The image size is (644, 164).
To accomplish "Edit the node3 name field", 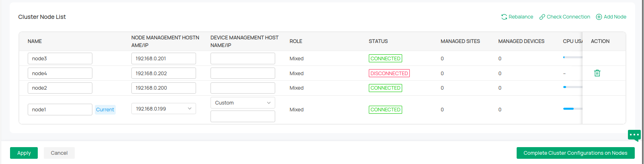I will (60, 59).
